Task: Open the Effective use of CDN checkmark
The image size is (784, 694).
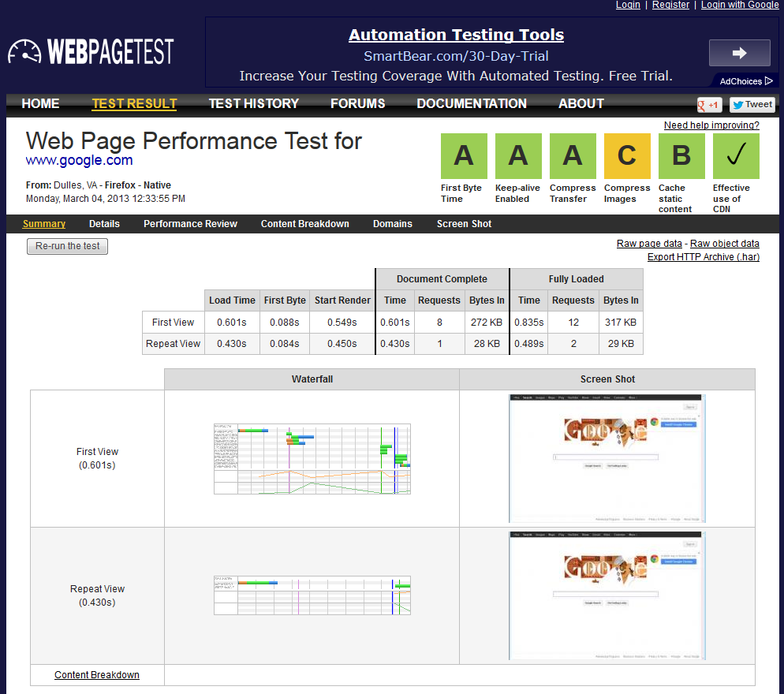Action: (x=736, y=156)
